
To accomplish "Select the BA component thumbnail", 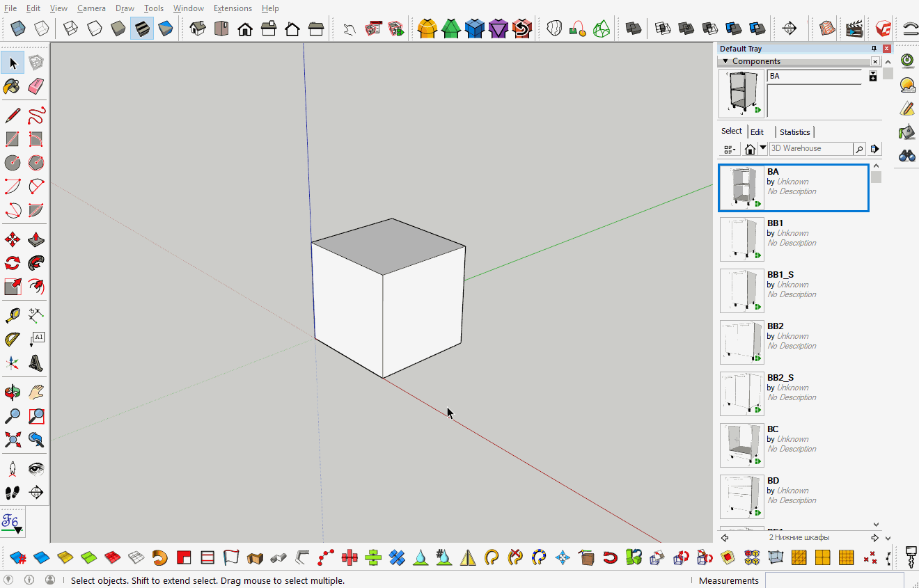I will click(741, 187).
